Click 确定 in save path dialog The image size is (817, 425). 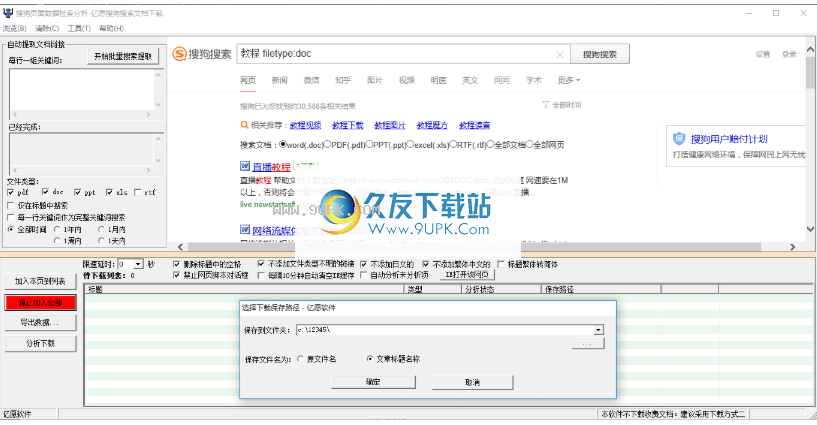[x=373, y=382]
